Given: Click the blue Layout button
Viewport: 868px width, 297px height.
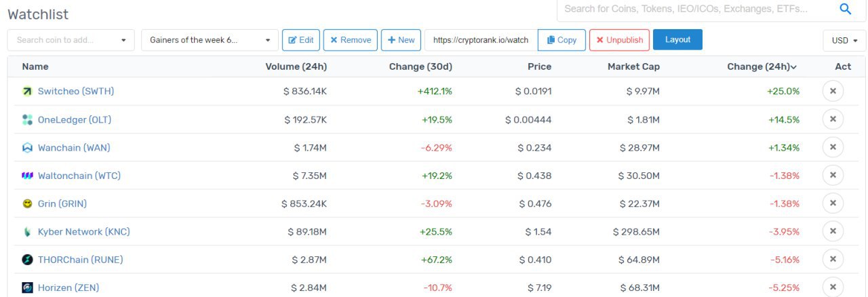Looking at the screenshot, I should pyautogui.click(x=677, y=39).
